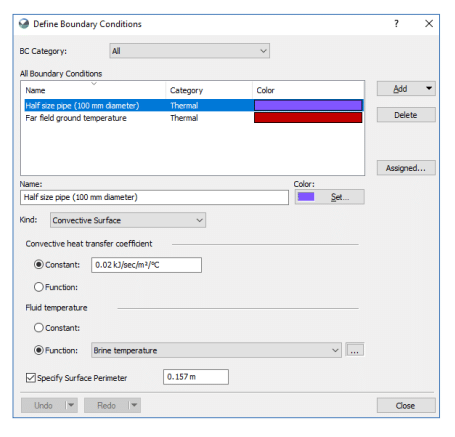This screenshot has width=455, height=437.
Task: Click the application icon in title bar
Action: (24, 24)
